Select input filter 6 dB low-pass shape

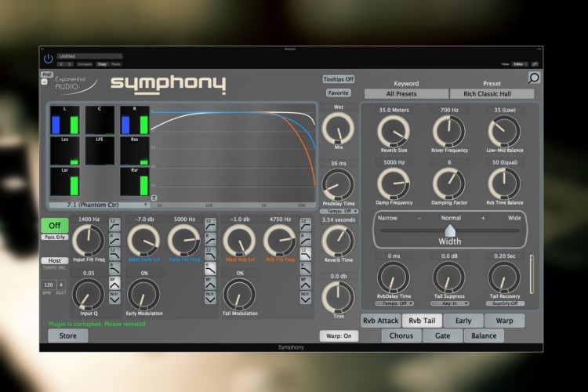coord(114,269)
